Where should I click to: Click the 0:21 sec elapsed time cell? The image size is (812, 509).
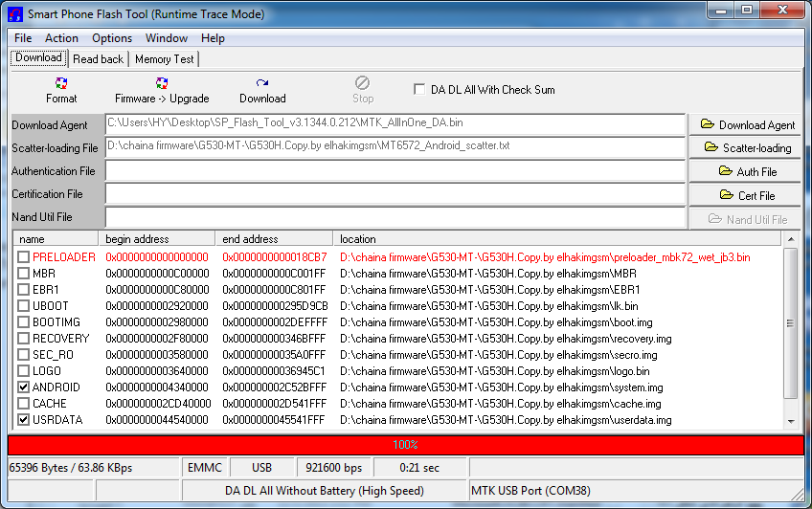tap(419, 468)
